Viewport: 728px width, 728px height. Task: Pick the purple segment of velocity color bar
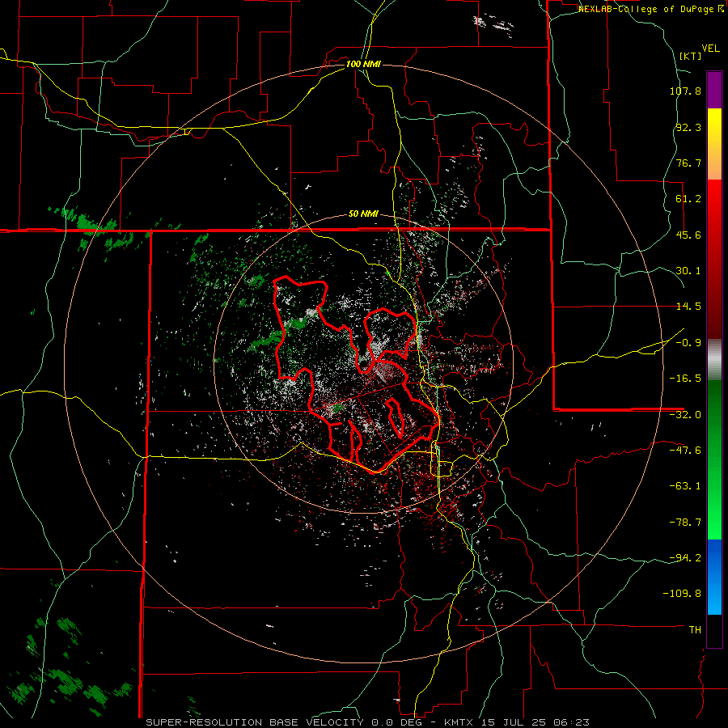pyautogui.click(x=714, y=90)
